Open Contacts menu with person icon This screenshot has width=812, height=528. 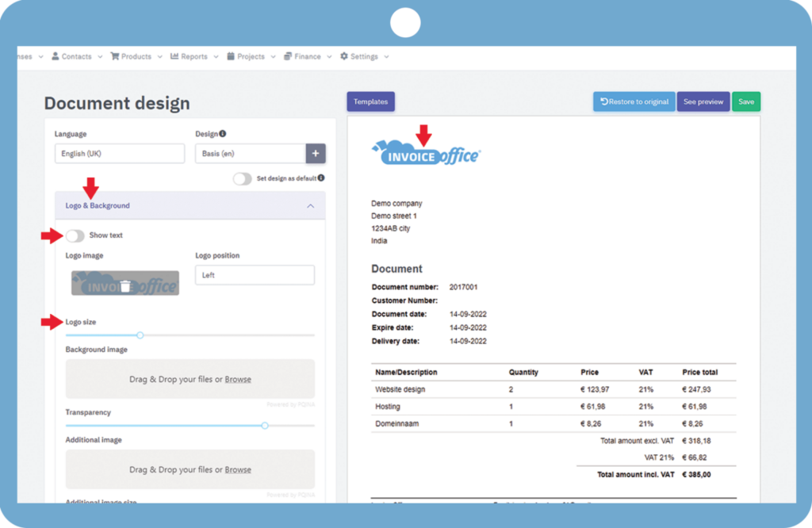pyautogui.click(x=71, y=57)
